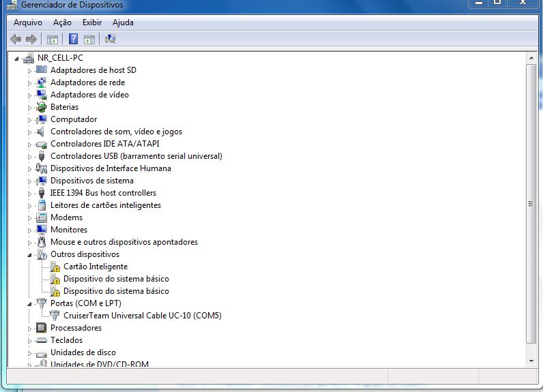This screenshot has width=543, height=392.
Task: Select NR_CELL-PC computer name
Action: pyautogui.click(x=60, y=58)
